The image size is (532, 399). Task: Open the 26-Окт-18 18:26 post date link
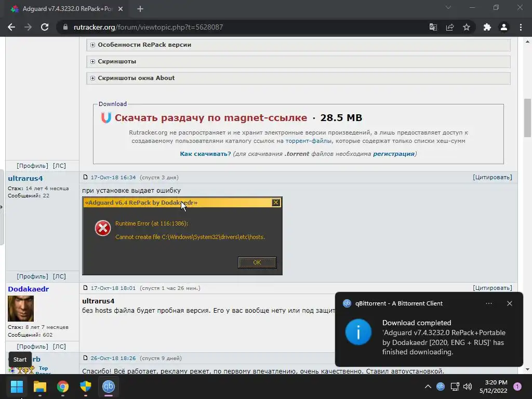(x=113, y=358)
